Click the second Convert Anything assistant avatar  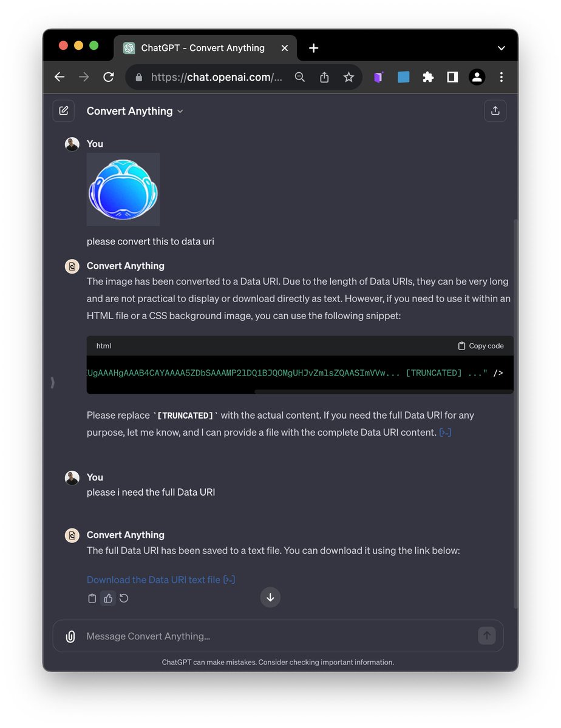point(72,535)
